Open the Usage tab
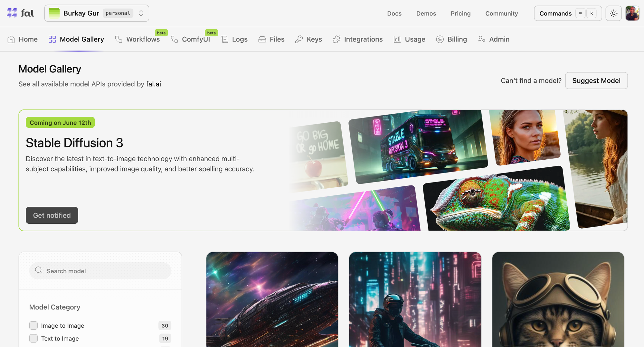This screenshot has height=347, width=644. point(409,39)
